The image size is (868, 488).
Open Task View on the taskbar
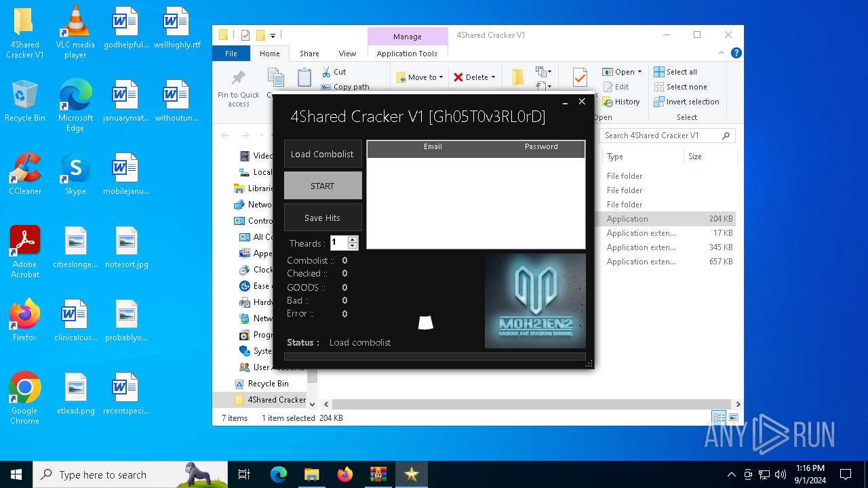point(244,474)
